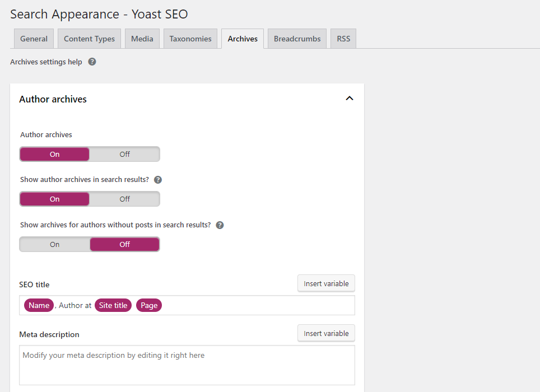Select the Page variable pill

point(148,305)
